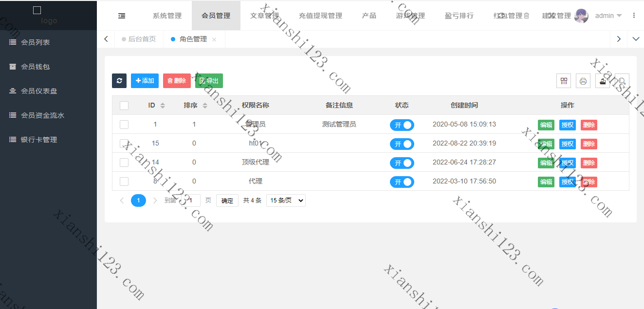Viewport: 644px width, 309px height.
Task: Click 编辑 for the 管理员 row
Action: (x=546, y=125)
